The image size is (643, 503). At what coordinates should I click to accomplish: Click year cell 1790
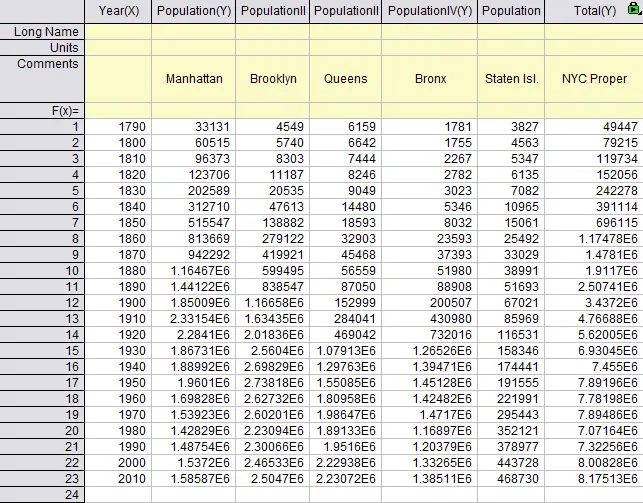click(x=118, y=127)
